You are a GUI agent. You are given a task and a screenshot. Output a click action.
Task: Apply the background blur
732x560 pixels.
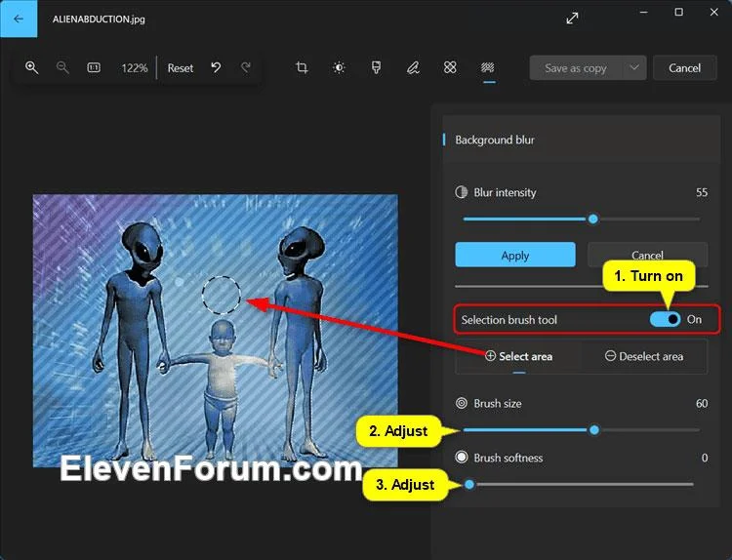pyautogui.click(x=515, y=255)
